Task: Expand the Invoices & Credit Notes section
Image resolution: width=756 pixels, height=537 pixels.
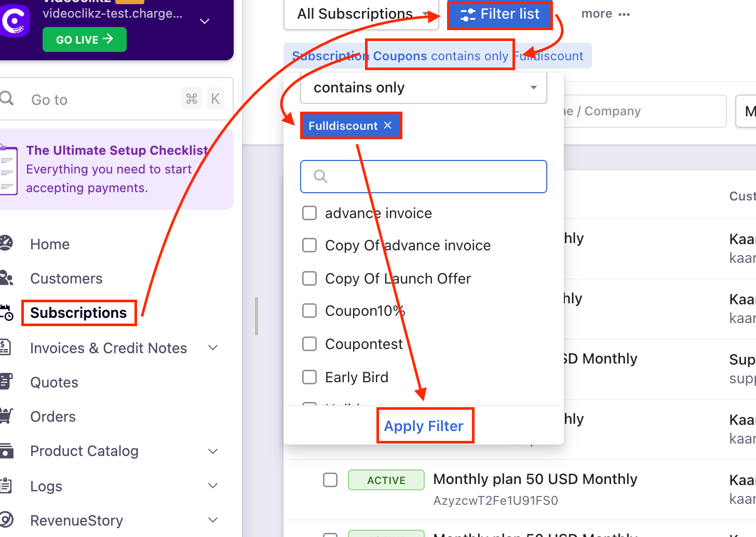Action: (x=213, y=347)
